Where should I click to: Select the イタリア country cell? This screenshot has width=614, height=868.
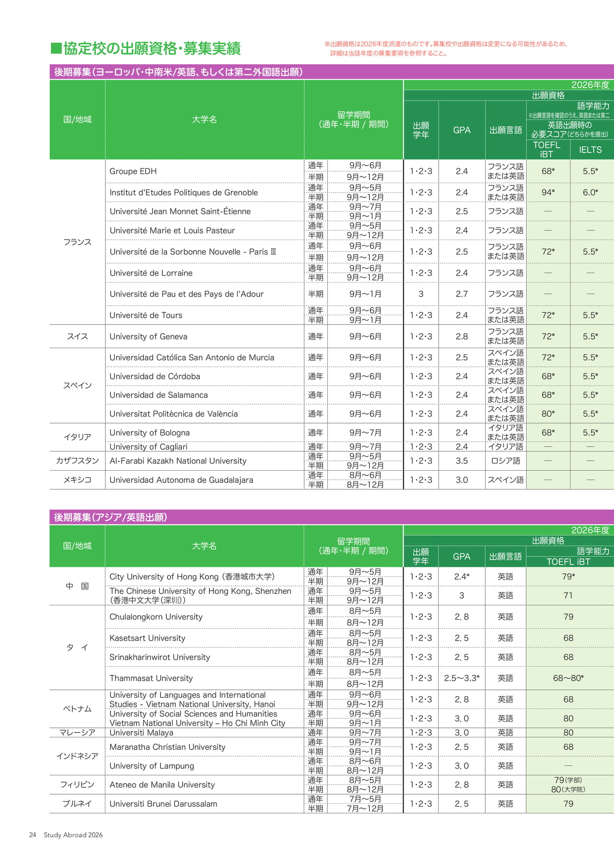coord(77,437)
